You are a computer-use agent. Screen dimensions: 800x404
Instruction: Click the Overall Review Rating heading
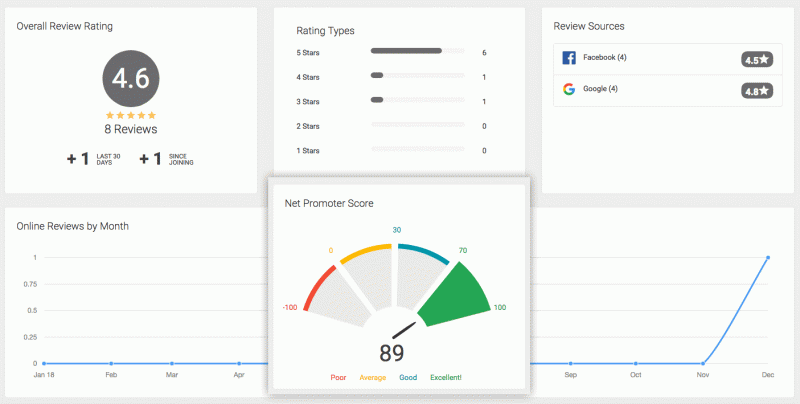coord(65,27)
